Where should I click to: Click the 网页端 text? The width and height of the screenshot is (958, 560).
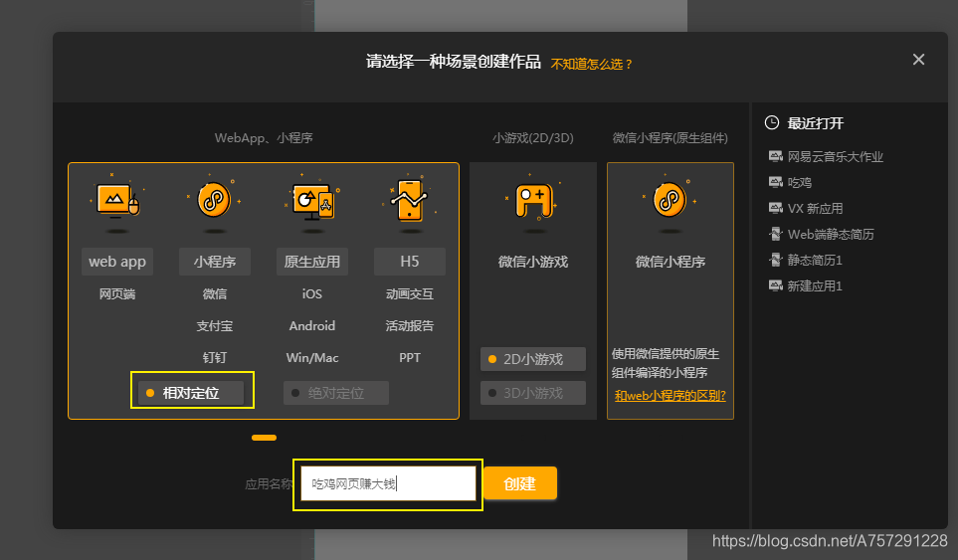pyautogui.click(x=117, y=293)
